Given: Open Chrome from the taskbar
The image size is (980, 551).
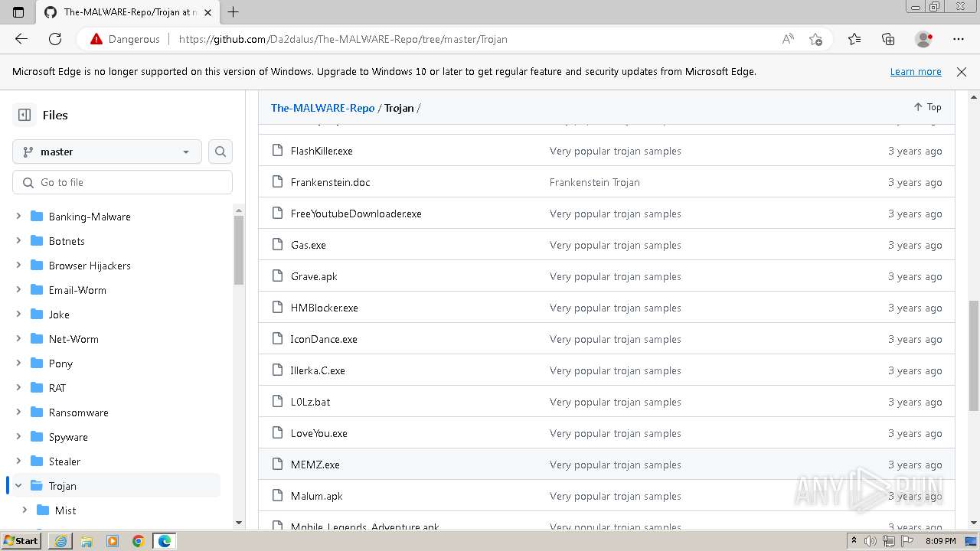Looking at the screenshot, I should point(139,541).
